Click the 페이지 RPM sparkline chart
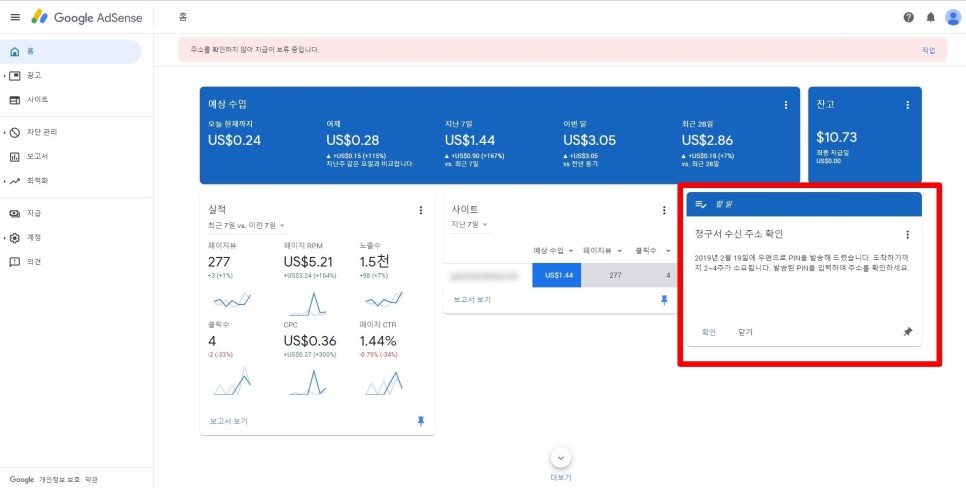The width and height of the screenshot is (966, 488). (307, 303)
